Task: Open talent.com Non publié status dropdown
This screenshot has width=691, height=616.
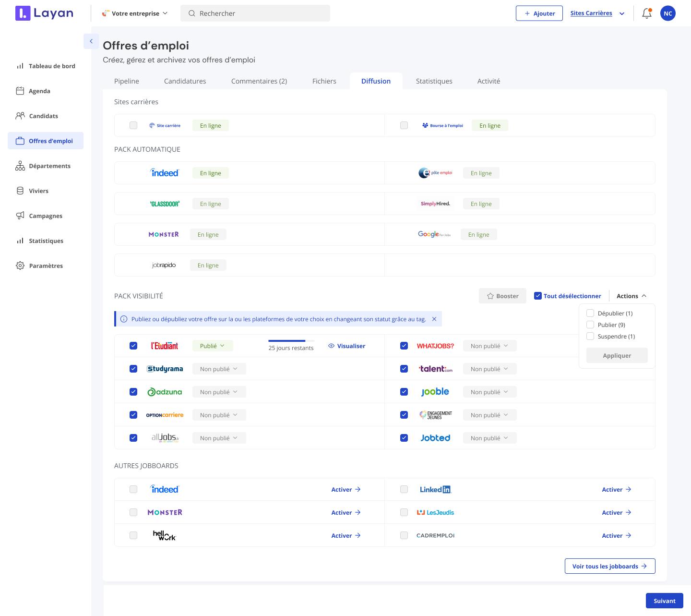Action: point(490,369)
